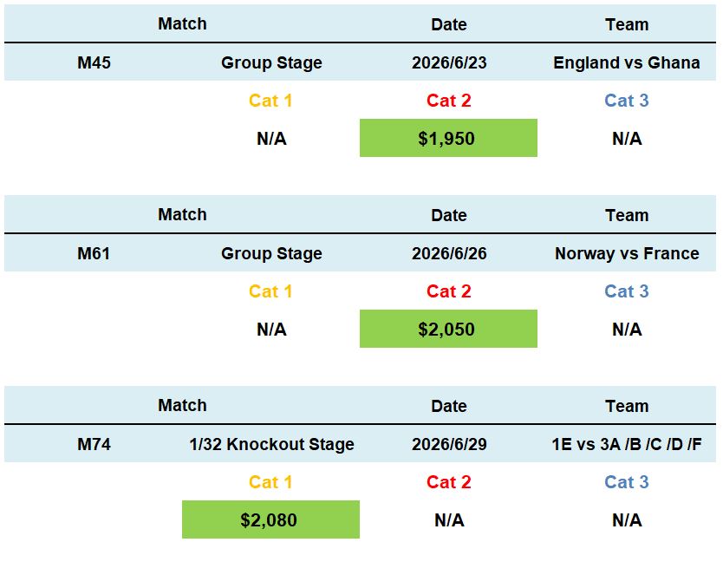Select the 1/32 Knockout Stage cell

click(x=271, y=444)
